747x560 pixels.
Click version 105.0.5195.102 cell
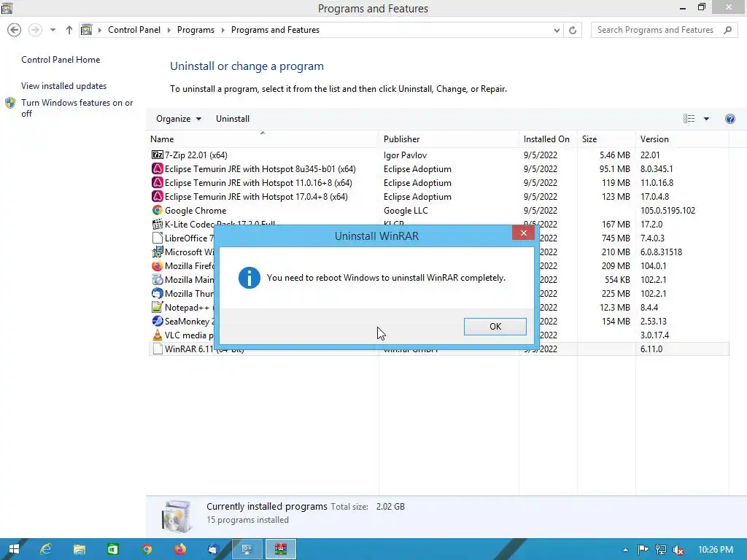(667, 211)
